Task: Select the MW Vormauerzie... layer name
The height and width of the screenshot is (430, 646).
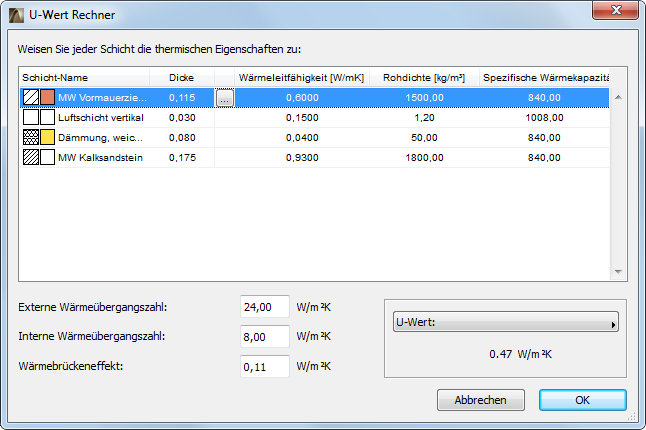Action: (x=102, y=98)
